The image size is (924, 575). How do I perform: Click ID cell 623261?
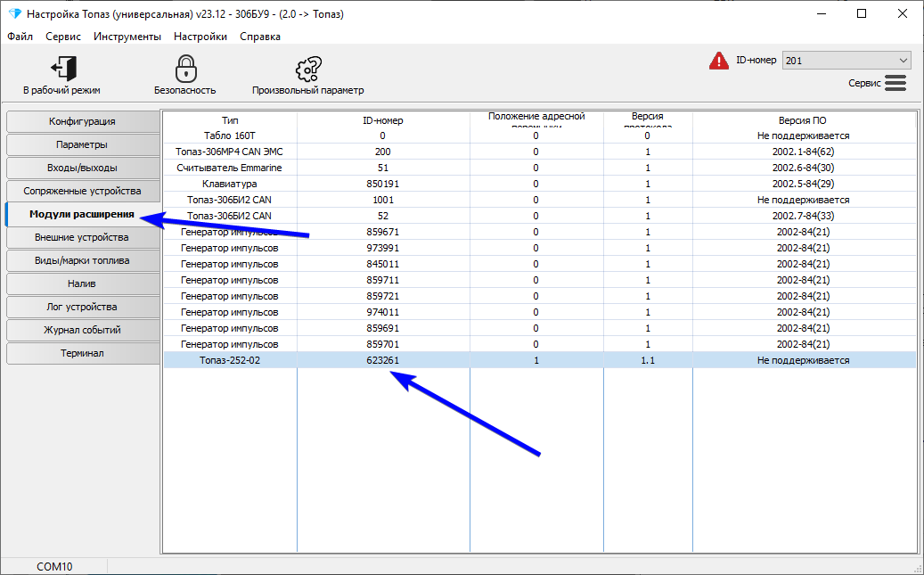[x=383, y=360]
